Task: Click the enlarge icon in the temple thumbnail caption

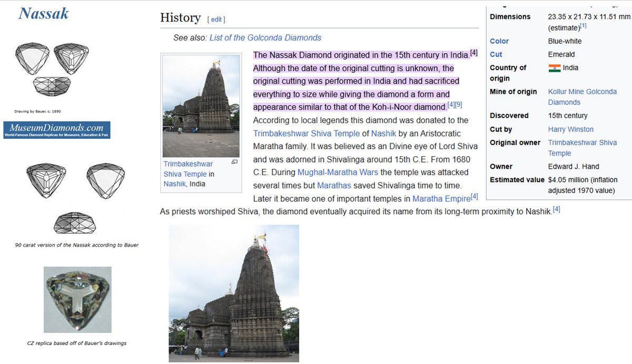Action: (235, 161)
